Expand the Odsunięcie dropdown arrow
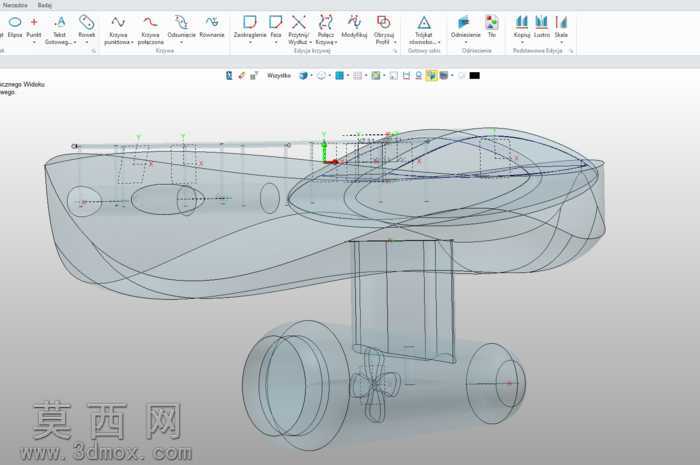The height and width of the screenshot is (465, 700). click(181, 42)
